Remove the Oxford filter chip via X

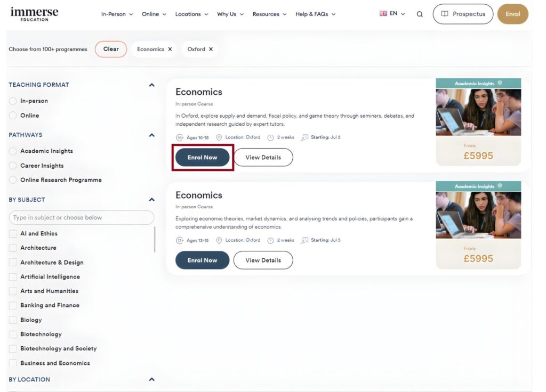click(x=211, y=49)
